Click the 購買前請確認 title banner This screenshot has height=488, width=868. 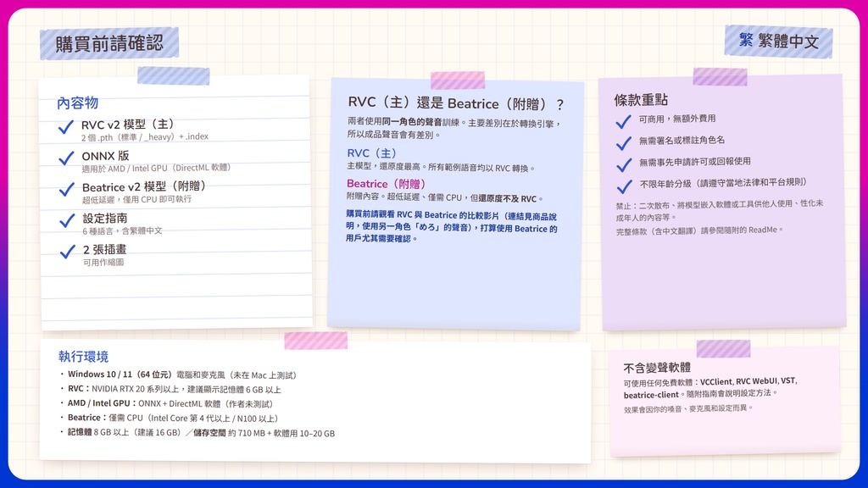click(109, 43)
